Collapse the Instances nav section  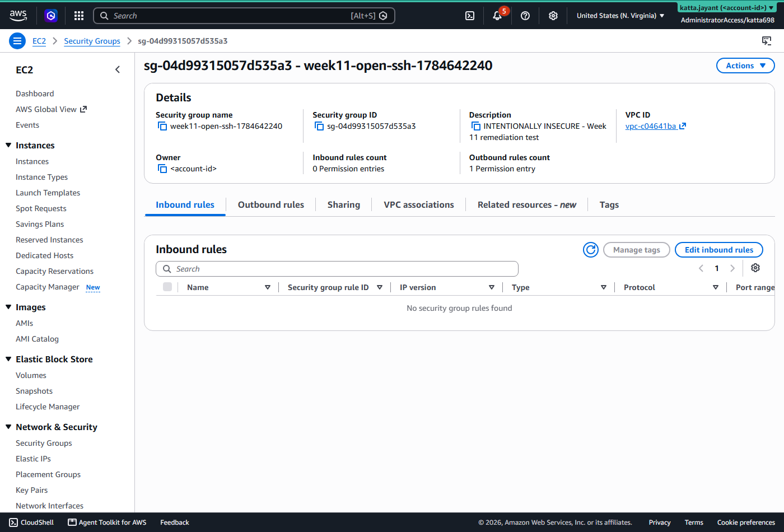[x=8, y=146]
